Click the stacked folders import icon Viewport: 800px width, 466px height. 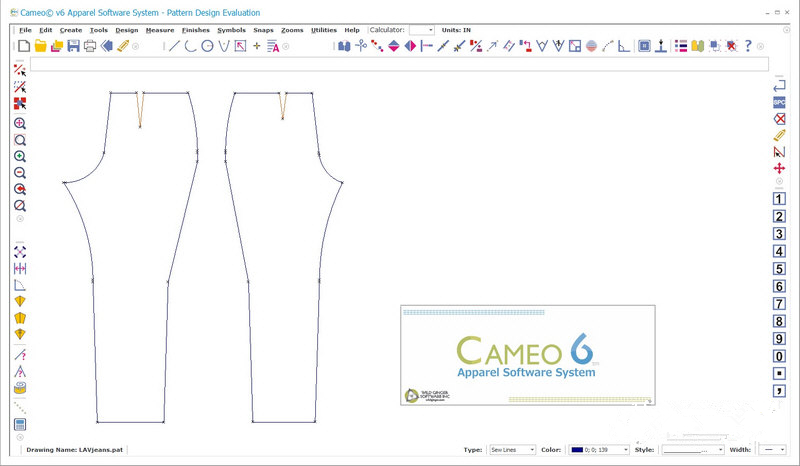click(x=57, y=46)
